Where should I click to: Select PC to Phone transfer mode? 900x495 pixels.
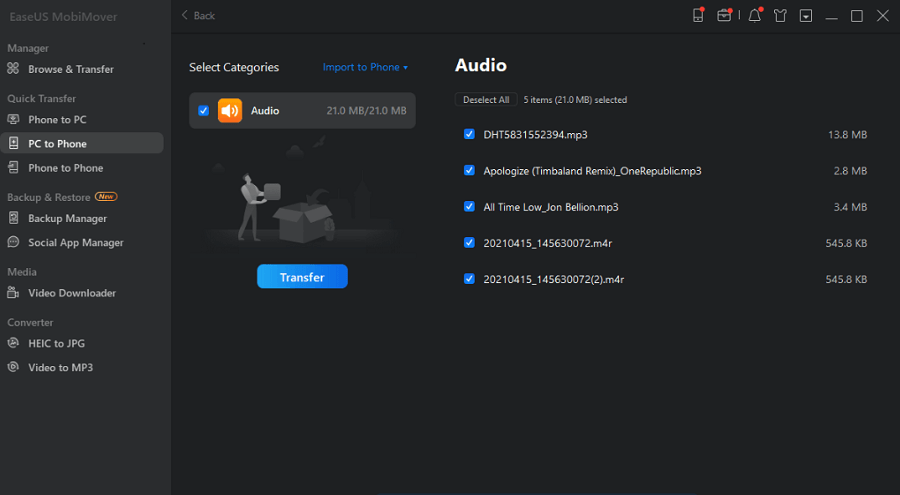click(x=82, y=144)
